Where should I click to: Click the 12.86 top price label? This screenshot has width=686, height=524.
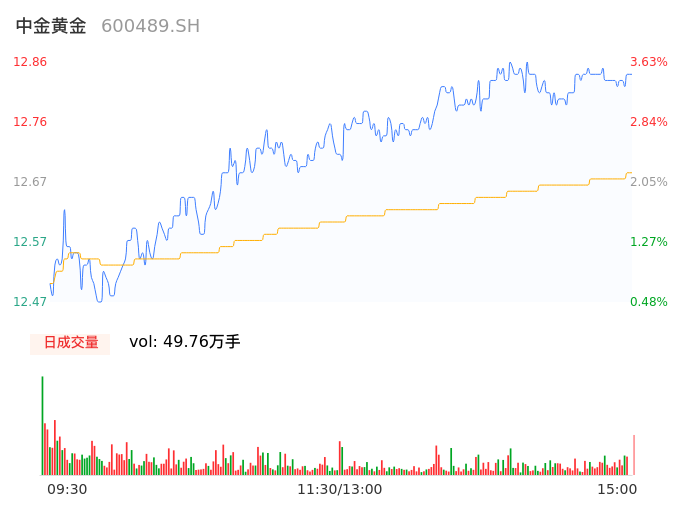pos(30,62)
